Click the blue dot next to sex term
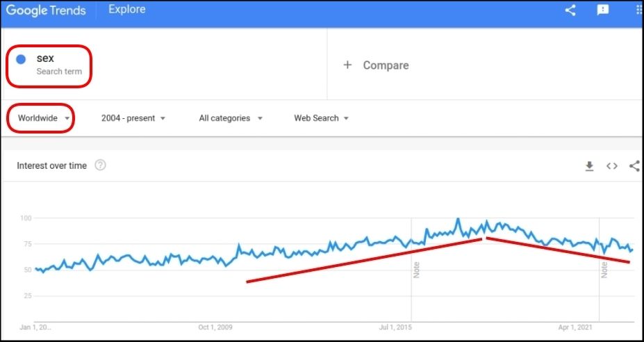This screenshot has height=342, width=644. [21, 59]
